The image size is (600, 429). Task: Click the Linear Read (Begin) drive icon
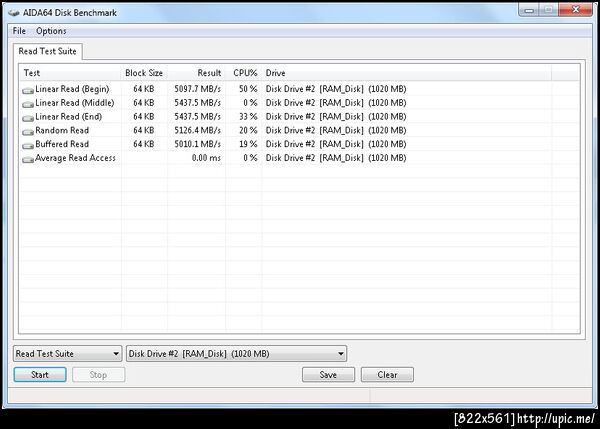coord(28,90)
